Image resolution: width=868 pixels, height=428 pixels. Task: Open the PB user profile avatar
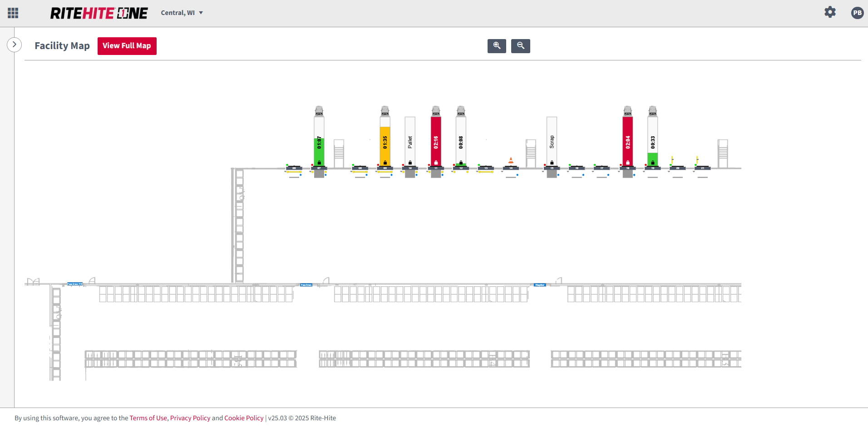click(x=857, y=13)
